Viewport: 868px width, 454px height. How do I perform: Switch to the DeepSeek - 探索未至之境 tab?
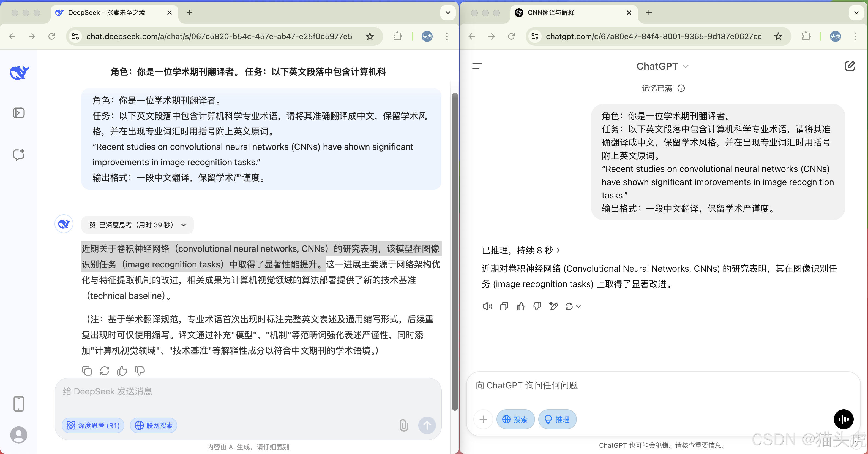tap(107, 13)
